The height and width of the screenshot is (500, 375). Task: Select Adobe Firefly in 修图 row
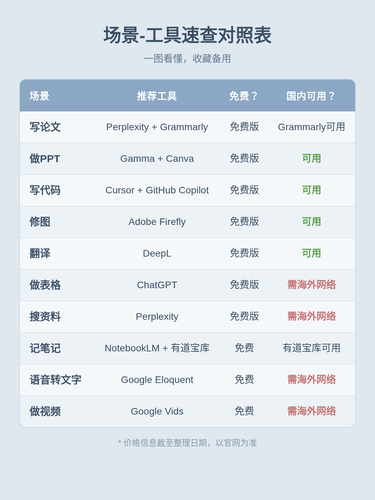pos(157,222)
